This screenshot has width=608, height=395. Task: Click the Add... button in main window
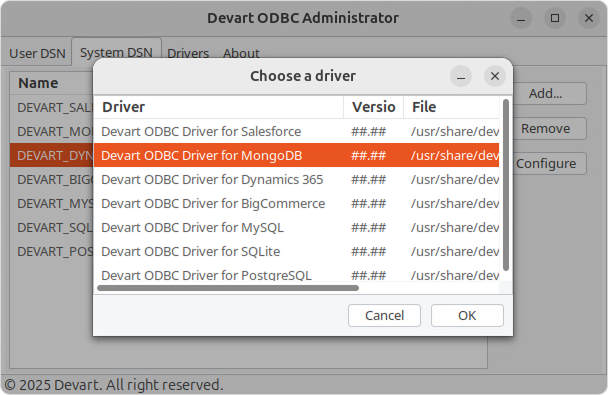pos(546,93)
